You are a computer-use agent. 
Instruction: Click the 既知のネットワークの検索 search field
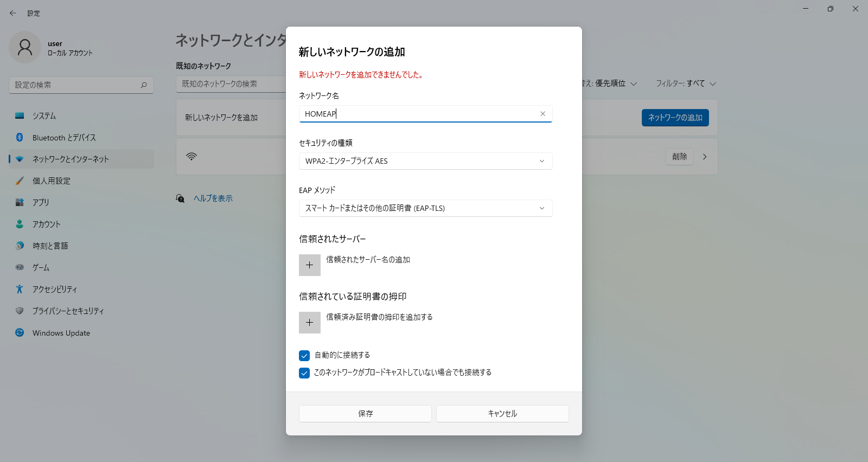coord(231,84)
